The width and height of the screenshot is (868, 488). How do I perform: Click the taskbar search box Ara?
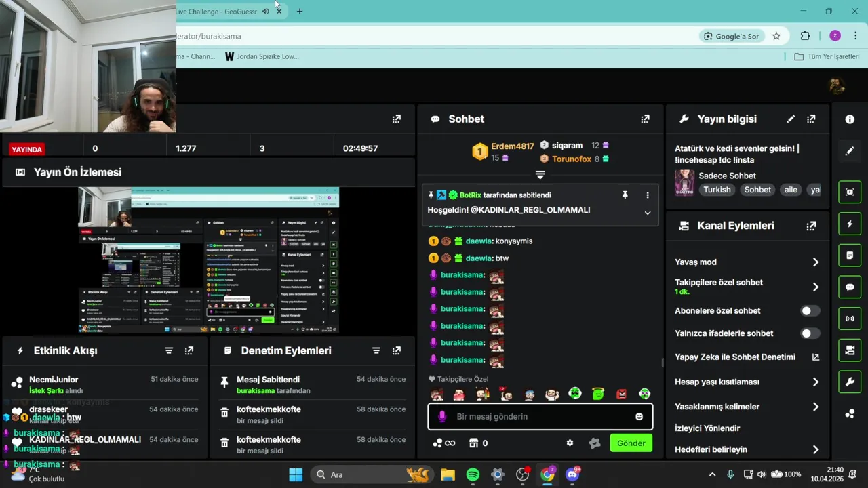click(x=373, y=474)
